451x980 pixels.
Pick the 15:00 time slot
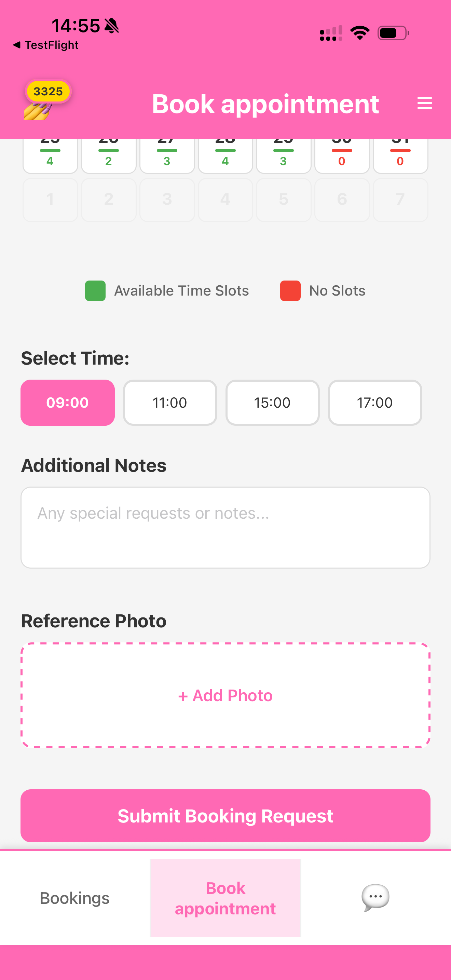tap(272, 403)
